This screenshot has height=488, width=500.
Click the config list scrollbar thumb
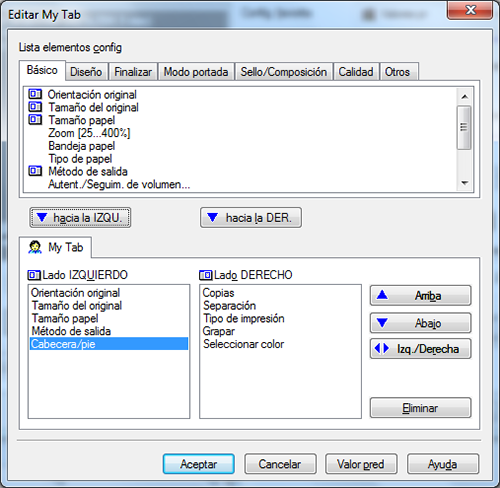point(464,127)
